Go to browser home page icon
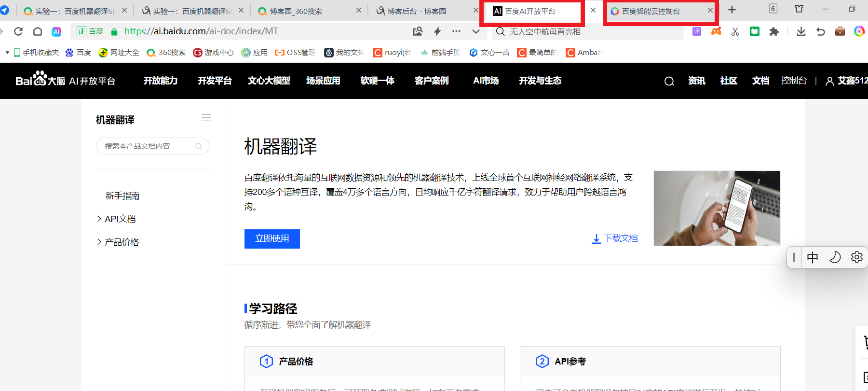Screen dimensions: 868x391 pos(38,31)
